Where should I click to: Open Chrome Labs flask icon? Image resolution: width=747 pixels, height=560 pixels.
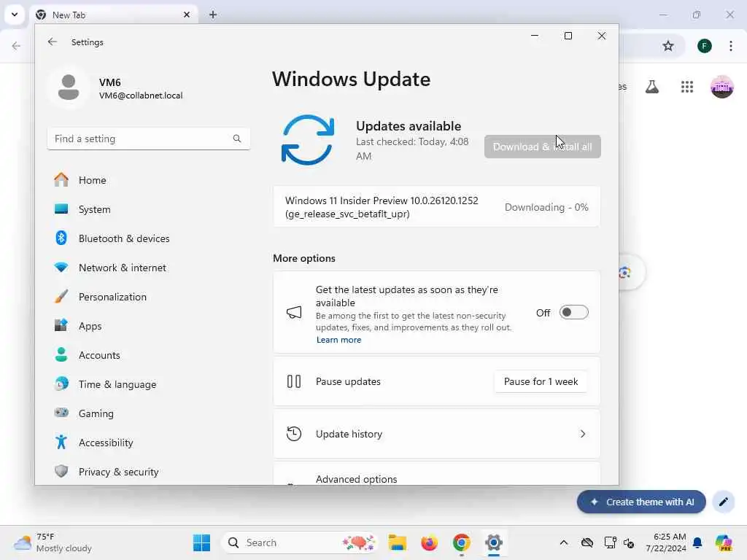tap(651, 87)
